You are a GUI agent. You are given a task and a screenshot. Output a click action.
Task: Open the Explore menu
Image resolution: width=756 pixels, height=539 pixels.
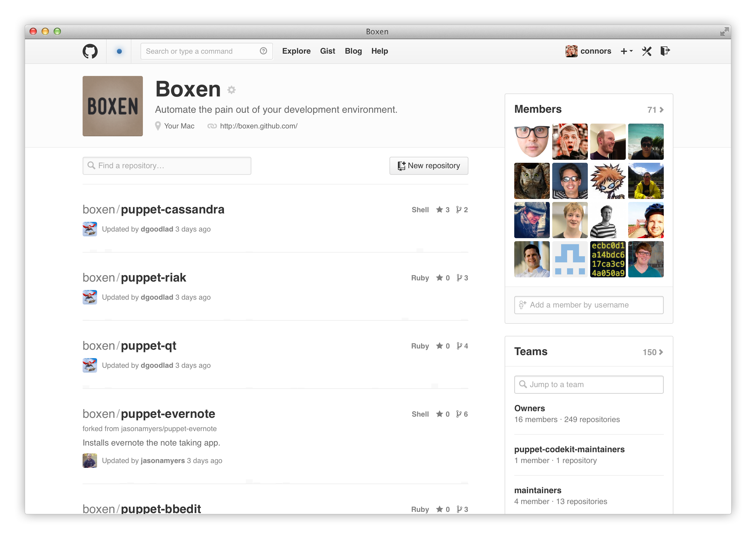coord(296,51)
